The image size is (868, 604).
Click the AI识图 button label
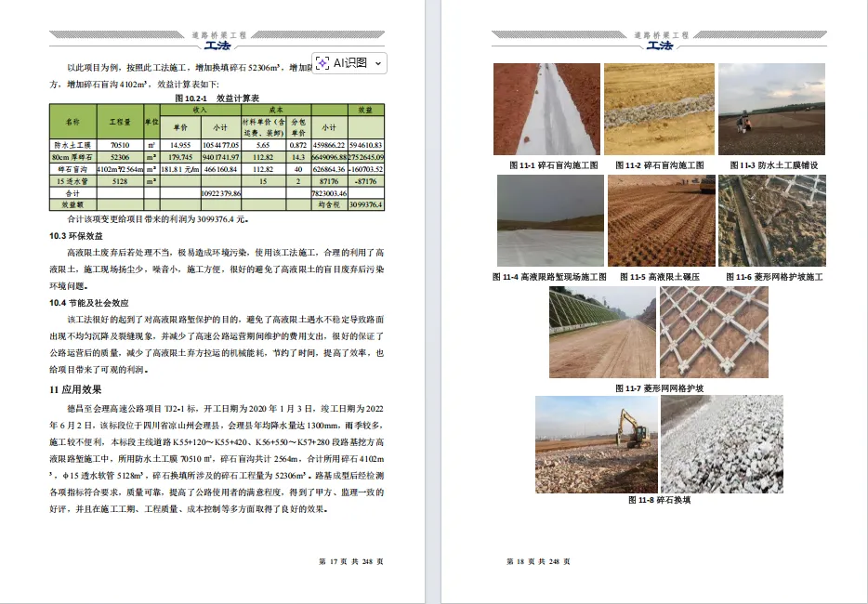[349, 63]
